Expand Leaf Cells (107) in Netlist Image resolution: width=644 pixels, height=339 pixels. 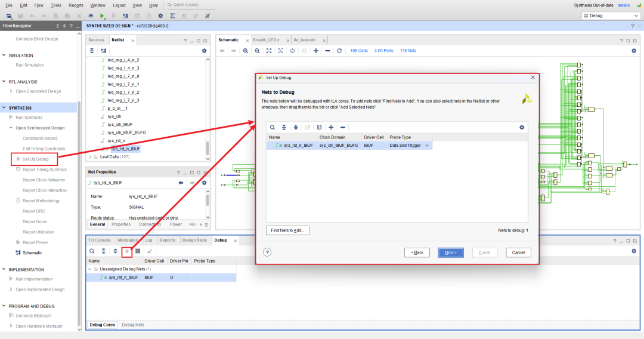91,157
